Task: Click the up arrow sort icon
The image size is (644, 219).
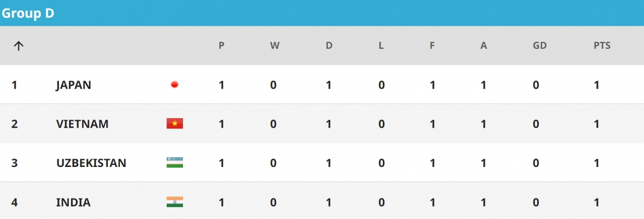Action: click(18, 46)
